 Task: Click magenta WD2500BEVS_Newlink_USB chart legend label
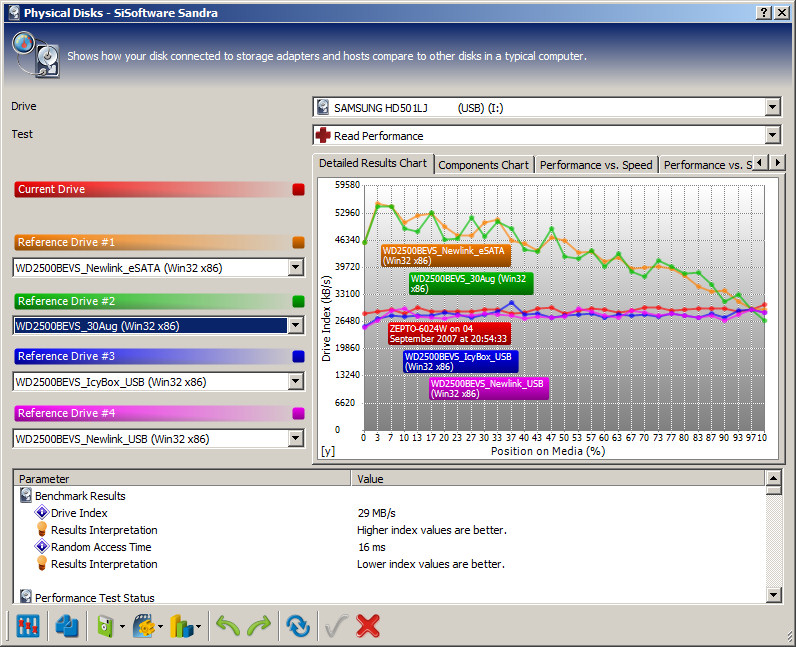[x=489, y=389]
